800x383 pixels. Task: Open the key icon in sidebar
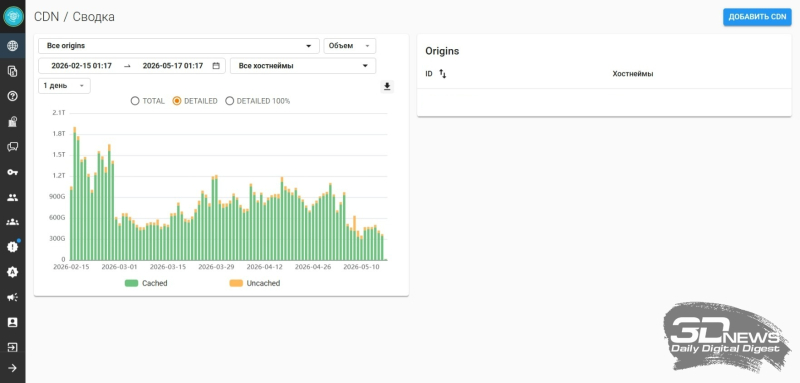(13, 172)
